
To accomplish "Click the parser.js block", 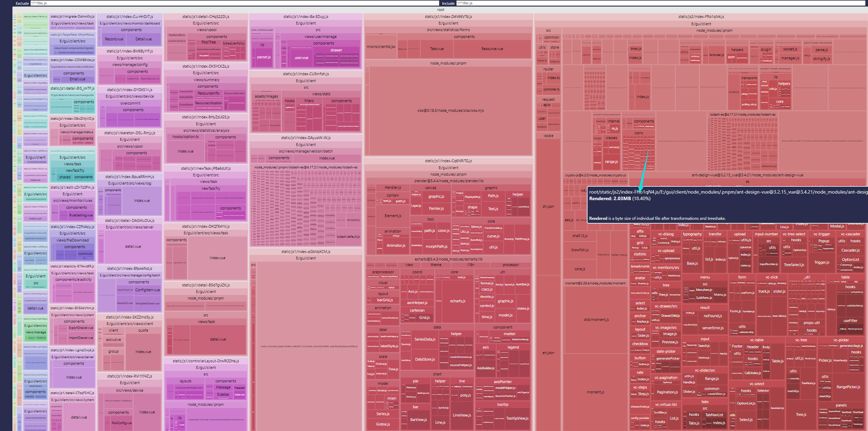I will 264,57.
